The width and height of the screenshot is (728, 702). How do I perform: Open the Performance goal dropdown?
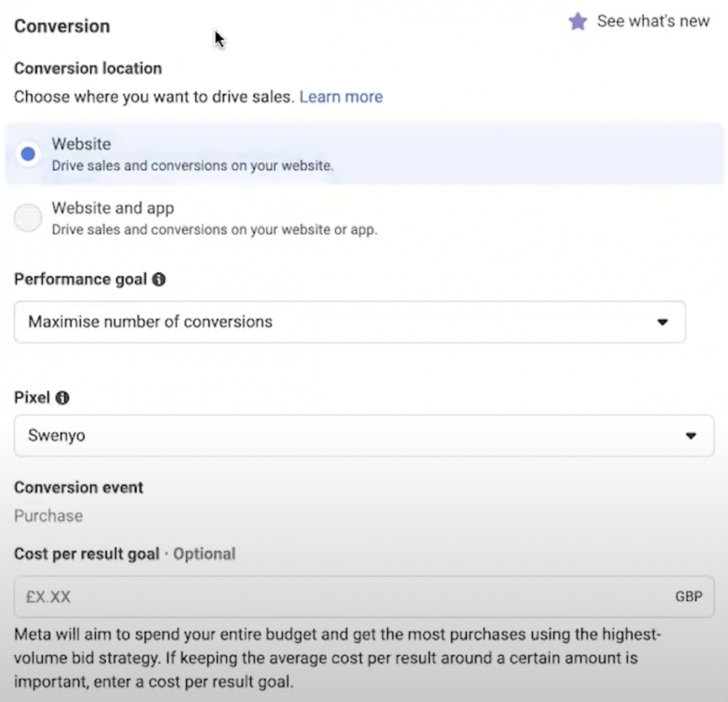[350, 322]
